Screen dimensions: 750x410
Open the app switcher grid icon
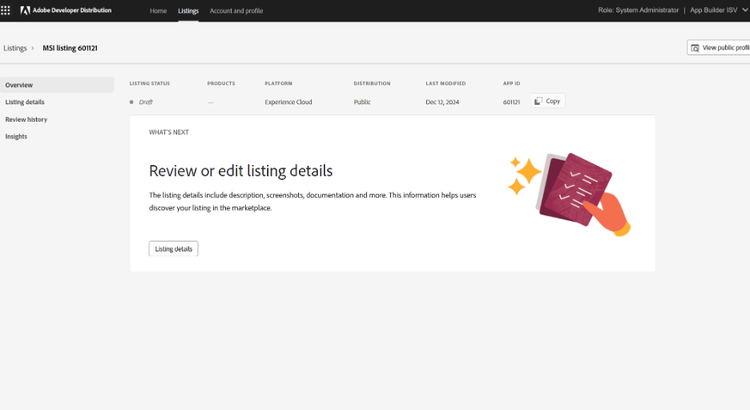tap(5, 10)
